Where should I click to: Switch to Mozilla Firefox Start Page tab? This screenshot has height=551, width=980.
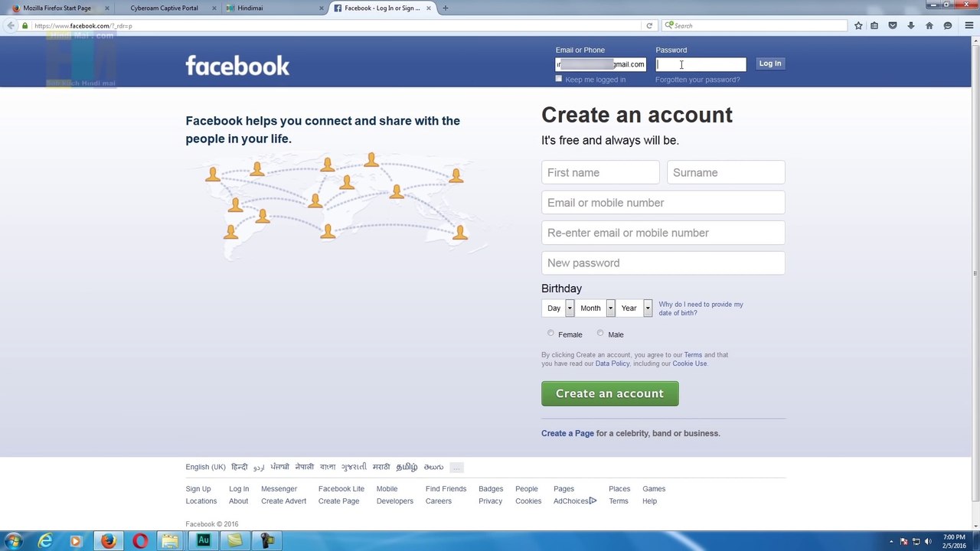57,8
